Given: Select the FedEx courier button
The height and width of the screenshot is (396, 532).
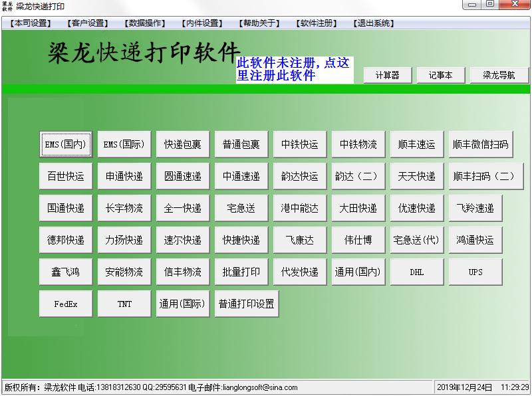Looking at the screenshot, I should [x=66, y=304].
